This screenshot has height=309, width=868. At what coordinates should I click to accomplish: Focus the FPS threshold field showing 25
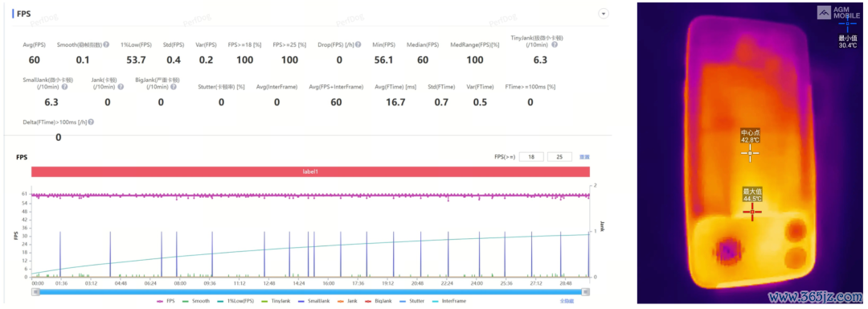(x=559, y=157)
